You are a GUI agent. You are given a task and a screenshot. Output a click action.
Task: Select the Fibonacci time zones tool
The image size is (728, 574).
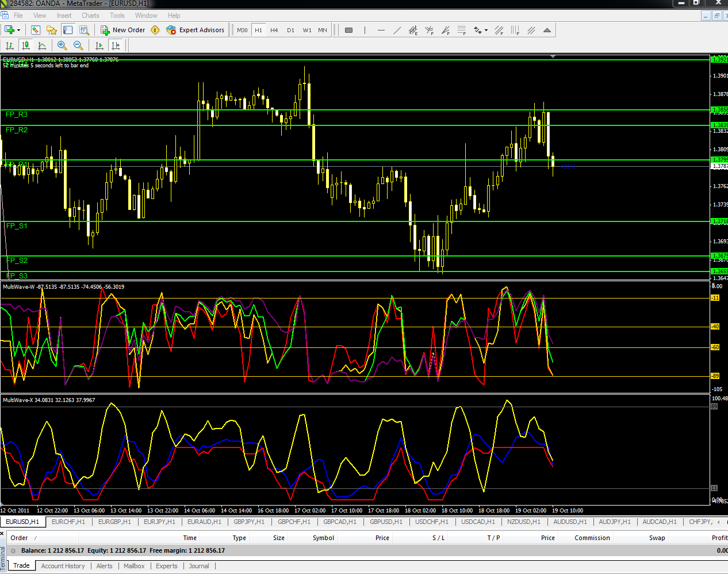point(515,30)
